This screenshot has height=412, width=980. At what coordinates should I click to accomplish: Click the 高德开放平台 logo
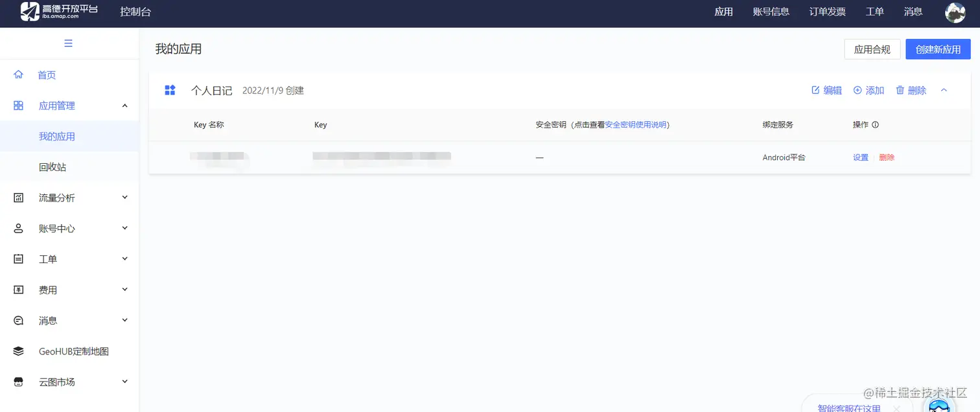(x=60, y=12)
